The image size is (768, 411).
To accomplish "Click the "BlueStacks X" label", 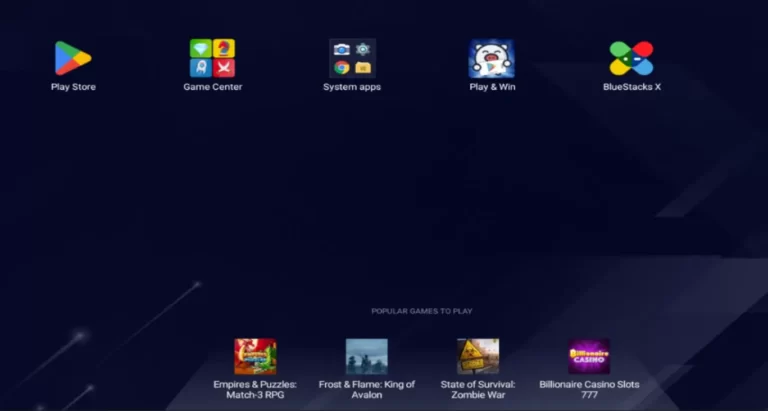I will [632, 87].
